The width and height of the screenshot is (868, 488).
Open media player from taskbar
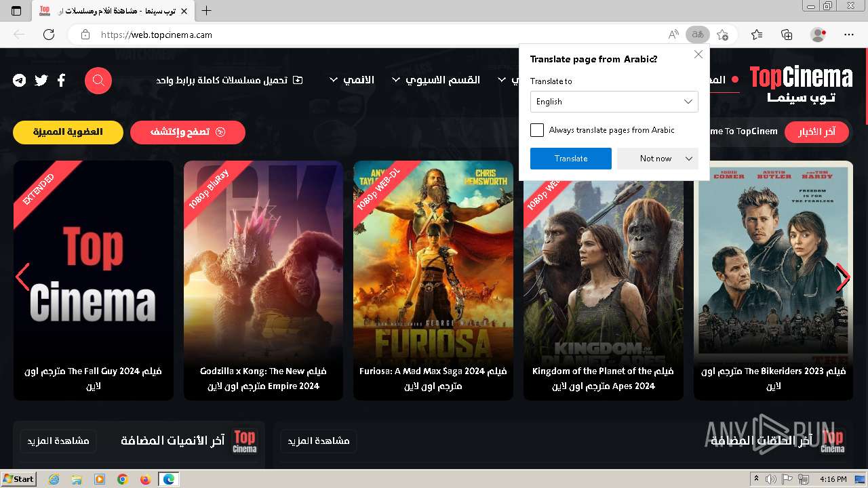100,479
